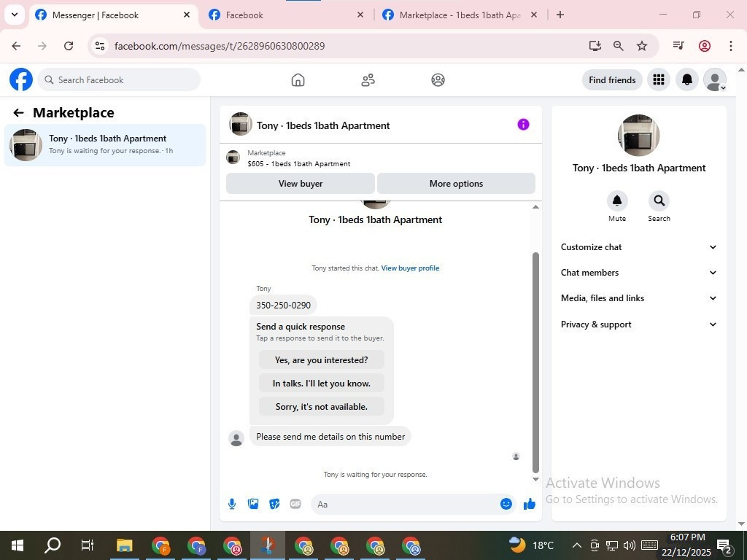Screen dimensions: 747x560
Task: Open Windows taskbar search
Action: point(53,545)
